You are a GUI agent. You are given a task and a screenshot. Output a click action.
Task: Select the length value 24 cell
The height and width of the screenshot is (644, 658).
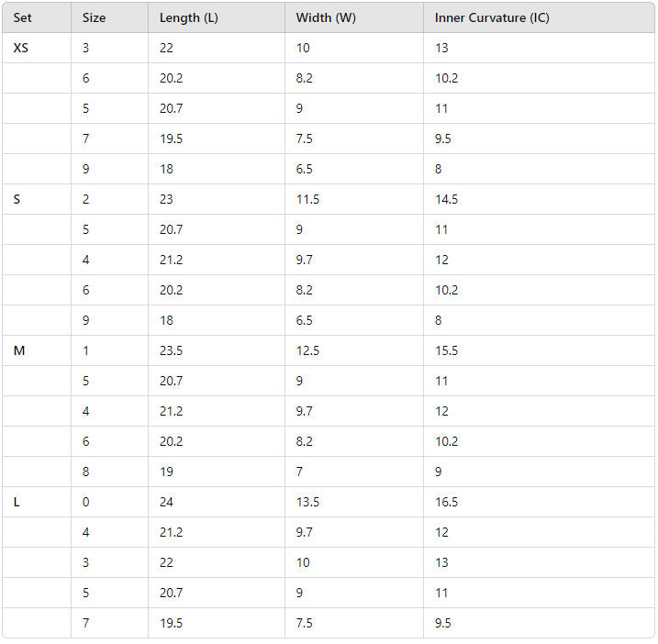(166, 502)
